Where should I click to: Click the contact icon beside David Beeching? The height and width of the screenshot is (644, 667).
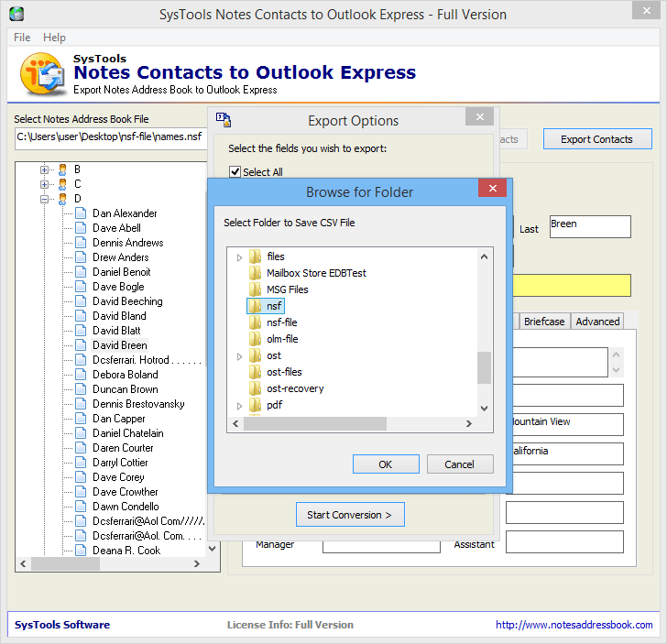(81, 301)
